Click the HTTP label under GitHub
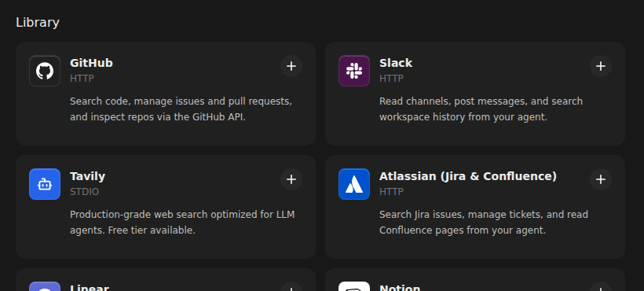644x291 pixels. (82, 79)
